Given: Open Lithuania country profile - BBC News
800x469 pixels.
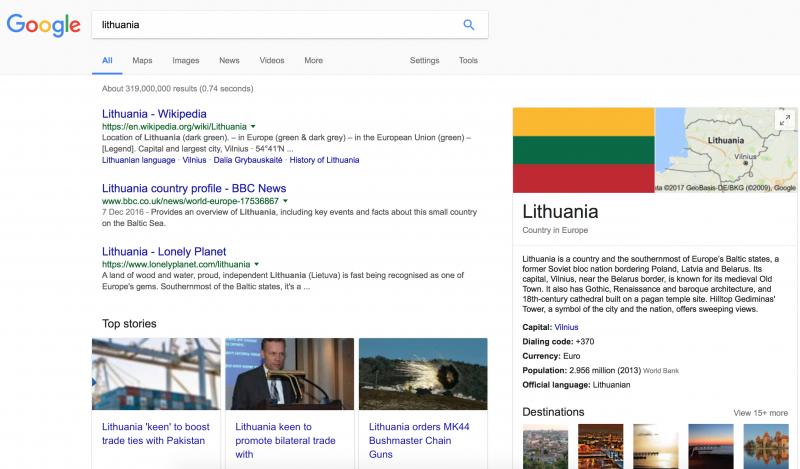Looking at the screenshot, I should tap(194, 188).
